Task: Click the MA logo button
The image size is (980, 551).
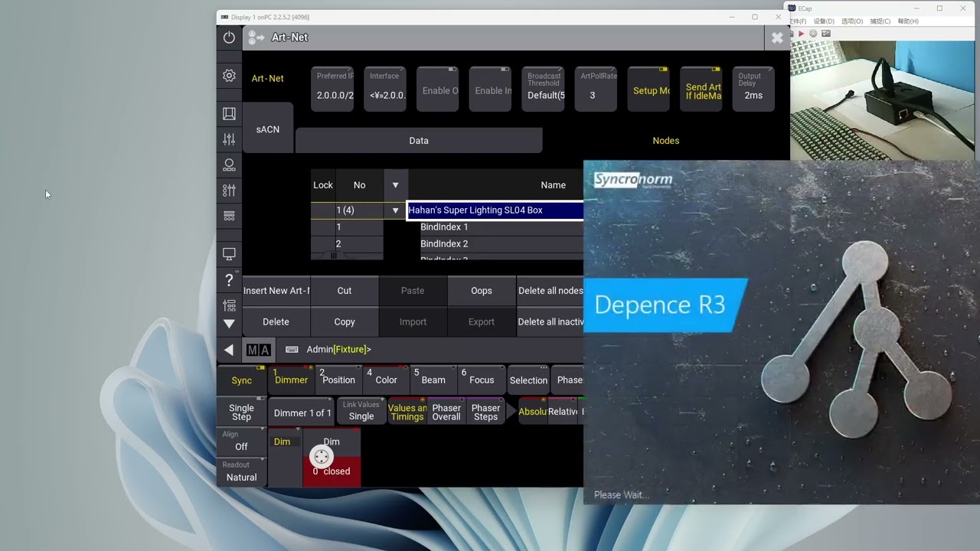Action: click(259, 350)
